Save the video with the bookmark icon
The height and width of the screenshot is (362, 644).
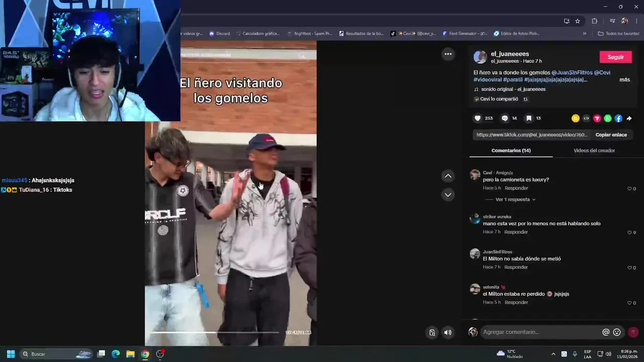(529, 118)
